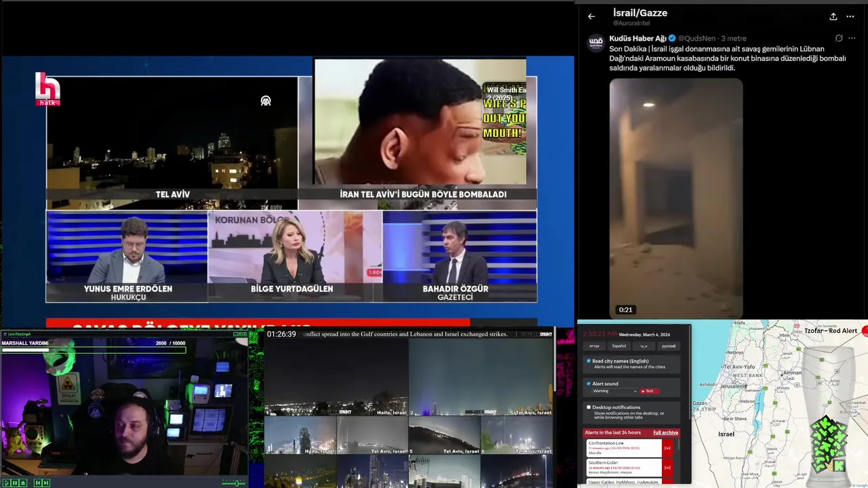Click the Kudüs Haber Ağı verified badge
868x488 pixels.
pos(672,39)
